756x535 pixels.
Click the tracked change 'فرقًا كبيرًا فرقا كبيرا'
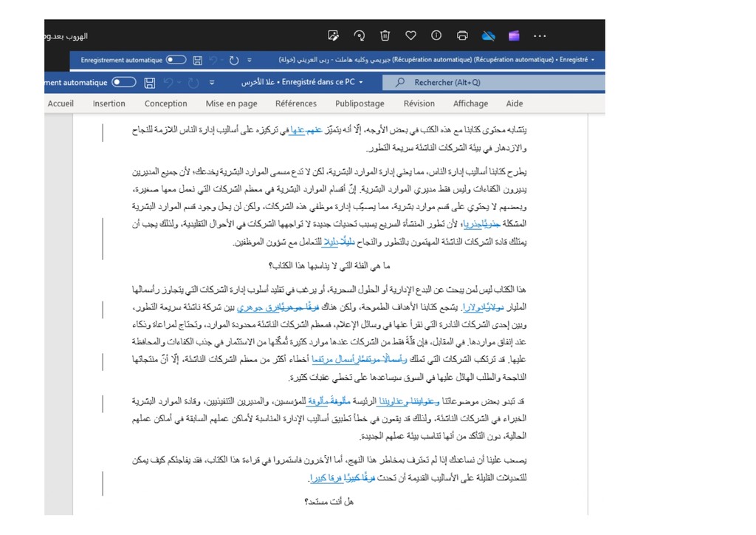(343, 477)
